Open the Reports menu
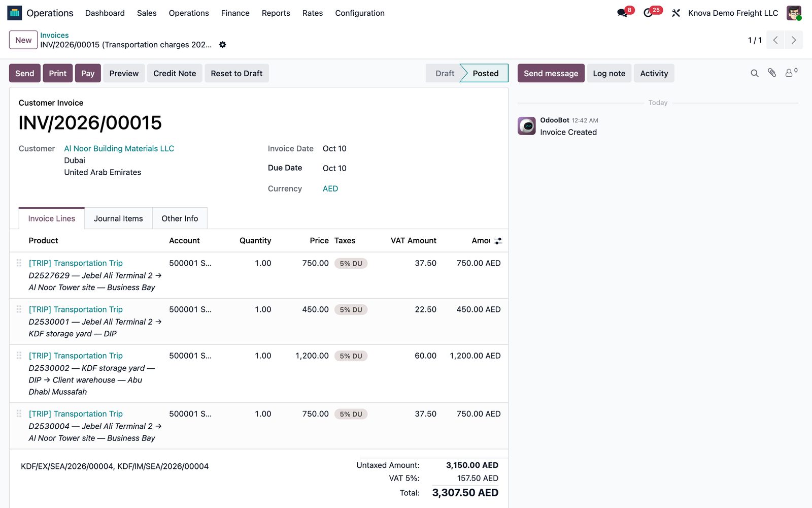Viewport: 812px width, 508px height. pyautogui.click(x=276, y=13)
